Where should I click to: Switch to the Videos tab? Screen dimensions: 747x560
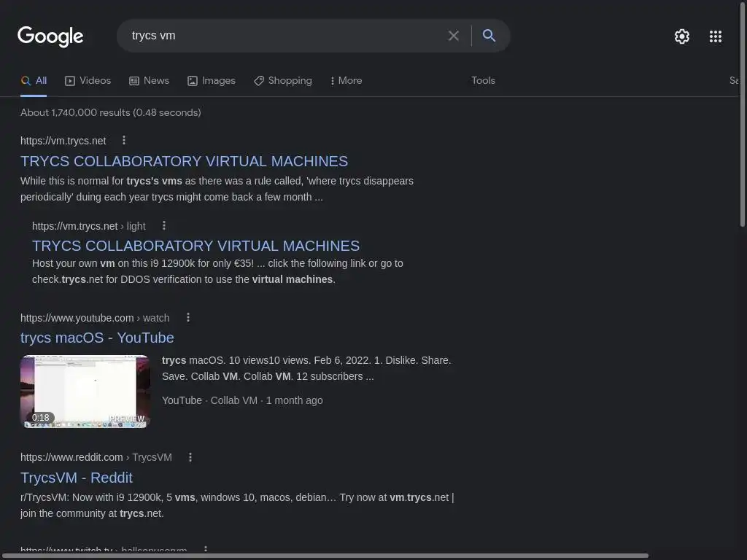(88, 81)
